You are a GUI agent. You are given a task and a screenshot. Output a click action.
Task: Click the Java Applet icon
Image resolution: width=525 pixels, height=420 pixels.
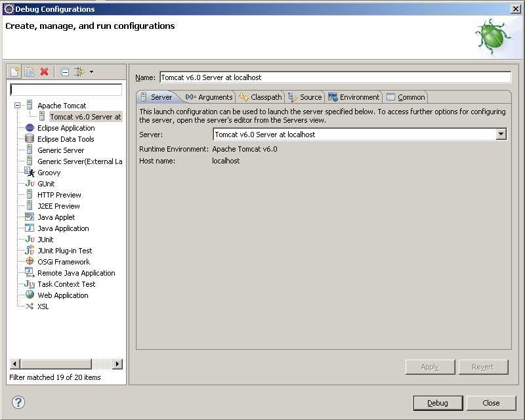(30, 217)
